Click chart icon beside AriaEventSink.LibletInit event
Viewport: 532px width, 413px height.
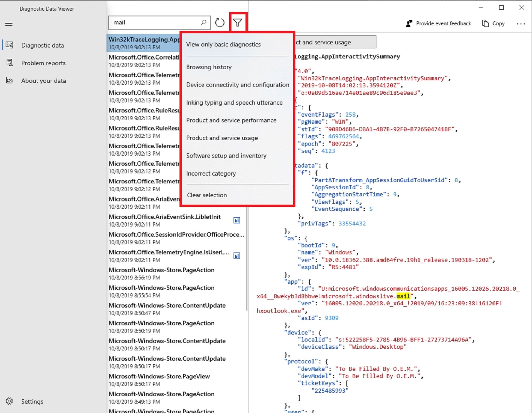pyautogui.click(x=236, y=220)
